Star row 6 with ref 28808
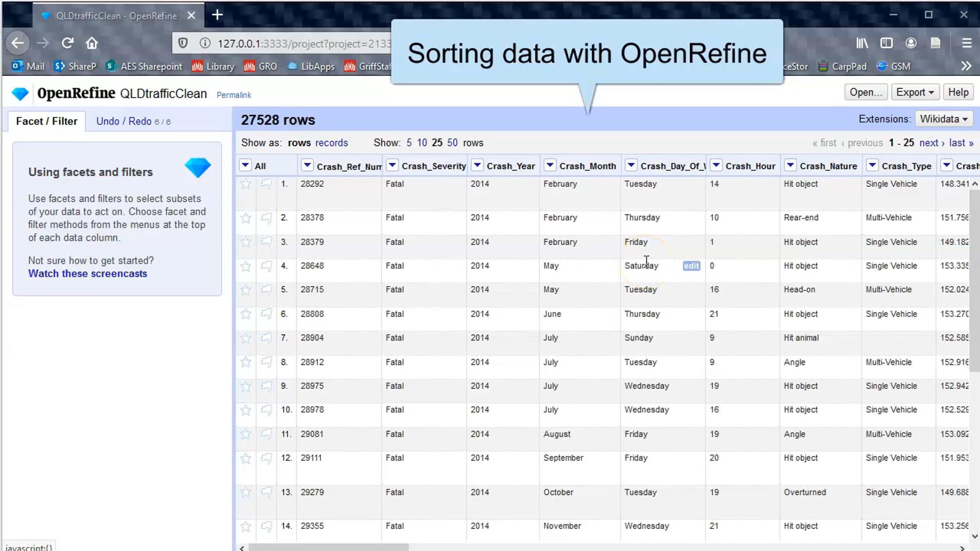The image size is (980, 551). [246, 314]
